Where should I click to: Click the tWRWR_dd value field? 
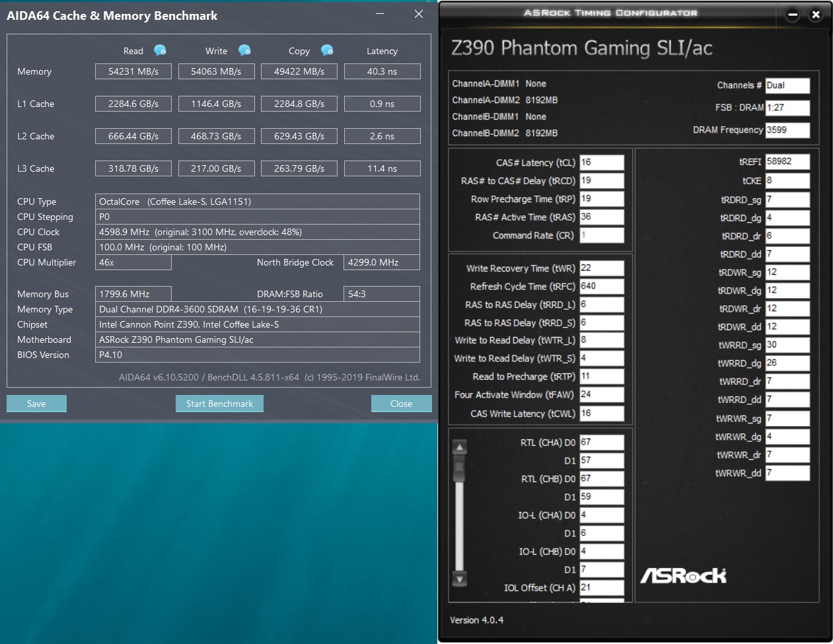coord(787,473)
